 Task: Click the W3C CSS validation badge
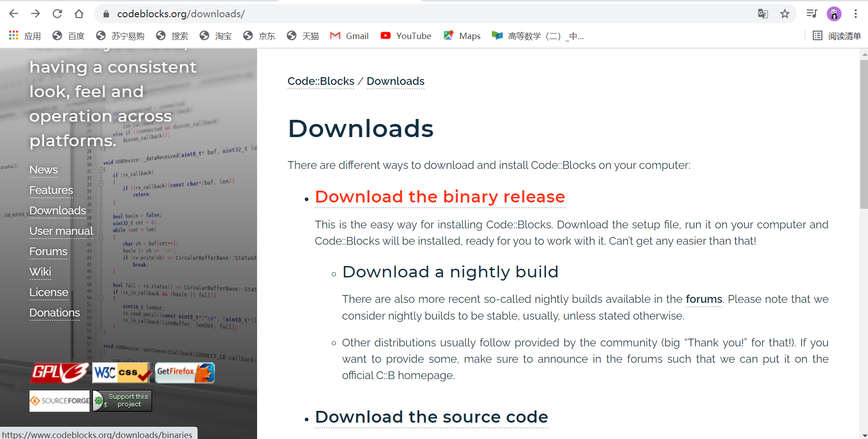click(x=121, y=373)
